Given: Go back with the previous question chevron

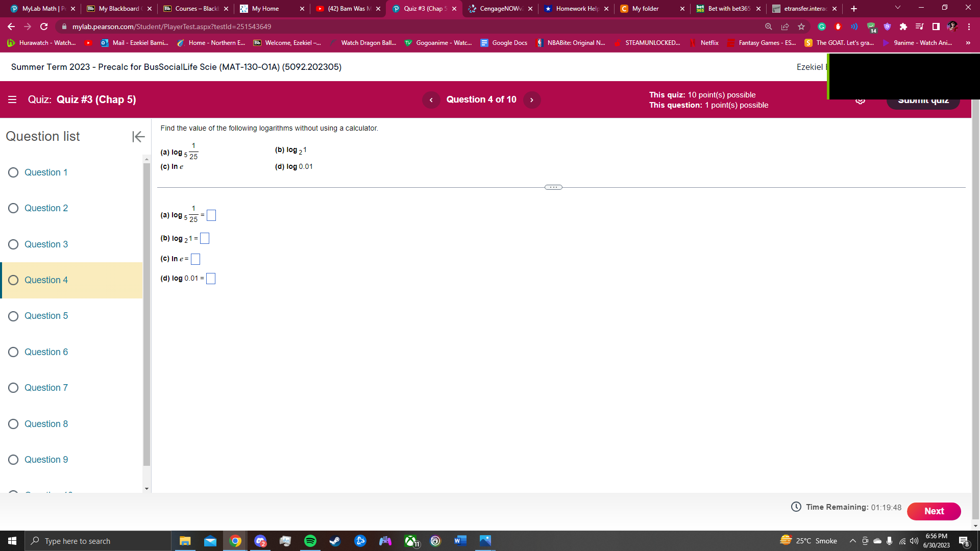Looking at the screenshot, I should tap(431, 99).
